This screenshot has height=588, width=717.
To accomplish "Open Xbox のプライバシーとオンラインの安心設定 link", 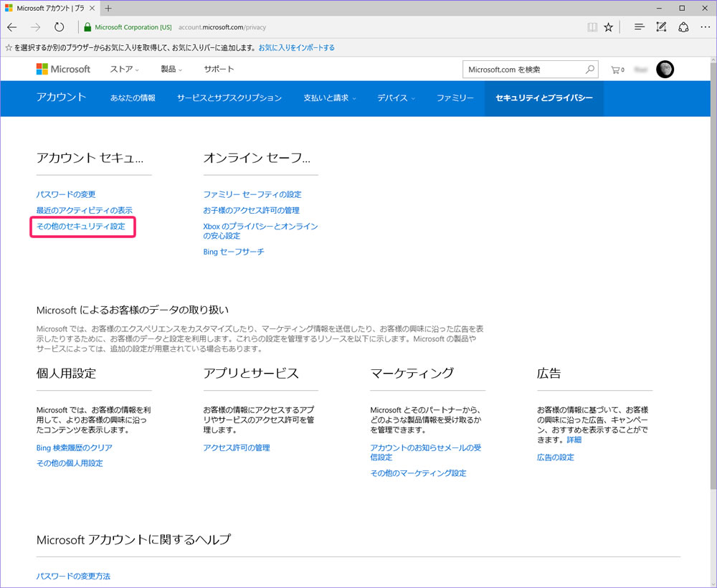I will click(x=261, y=231).
